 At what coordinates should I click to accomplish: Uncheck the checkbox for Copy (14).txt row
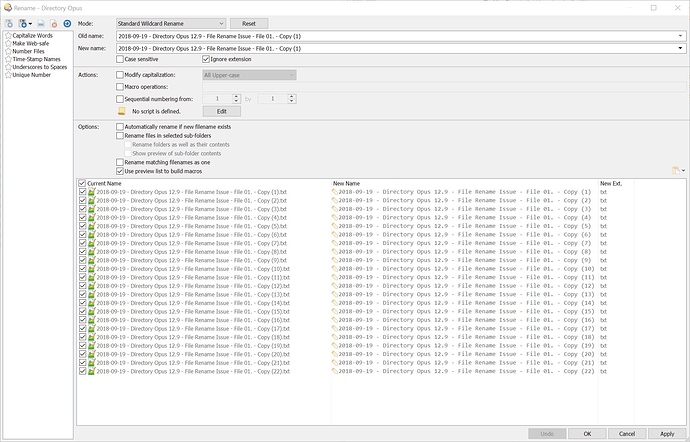pyautogui.click(x=82, y=303)
